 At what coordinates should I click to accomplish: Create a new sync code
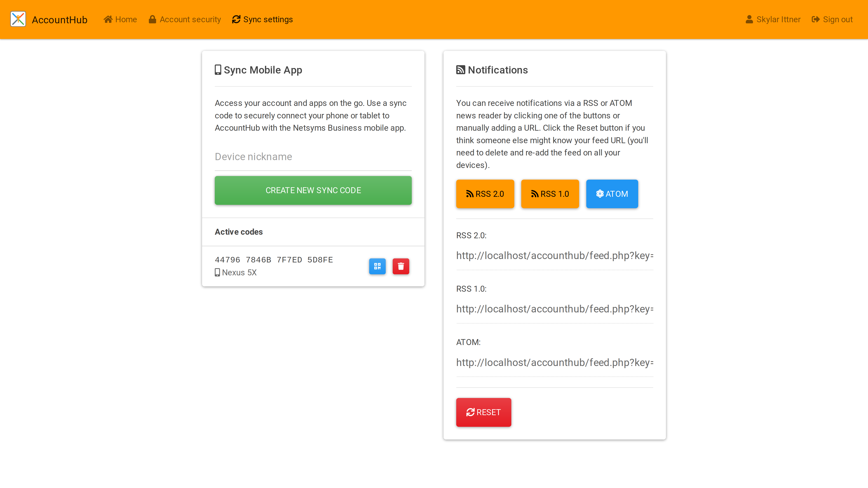click(x=313, y=190)
